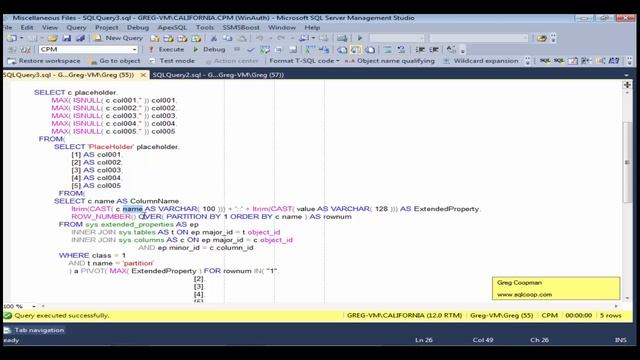Click the Analysis Services MDX Query icon

tap(168, 38)
